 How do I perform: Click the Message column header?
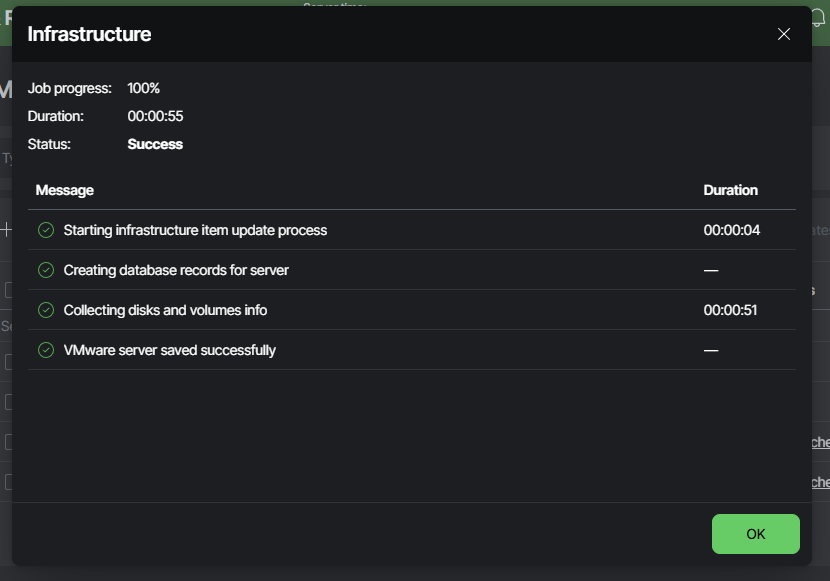(65, 190)
